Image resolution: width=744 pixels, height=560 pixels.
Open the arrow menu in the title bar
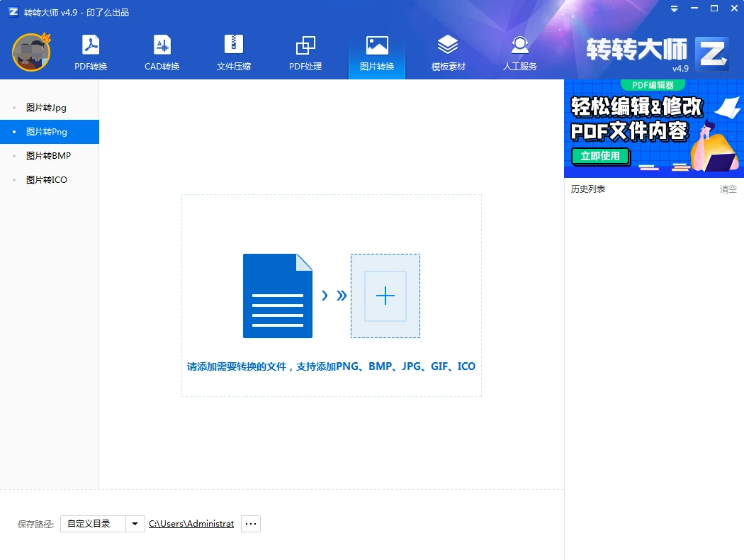point(672,9)
